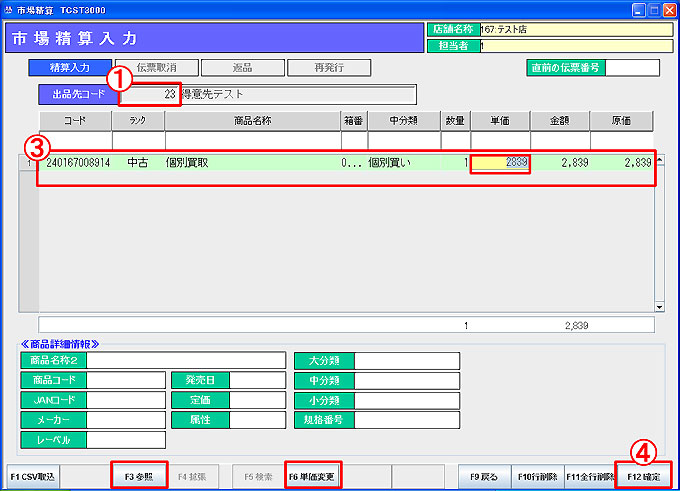The image size is (680, 491).
Task: Click the scroll-up arrow of the table
Action: [660, 160]
